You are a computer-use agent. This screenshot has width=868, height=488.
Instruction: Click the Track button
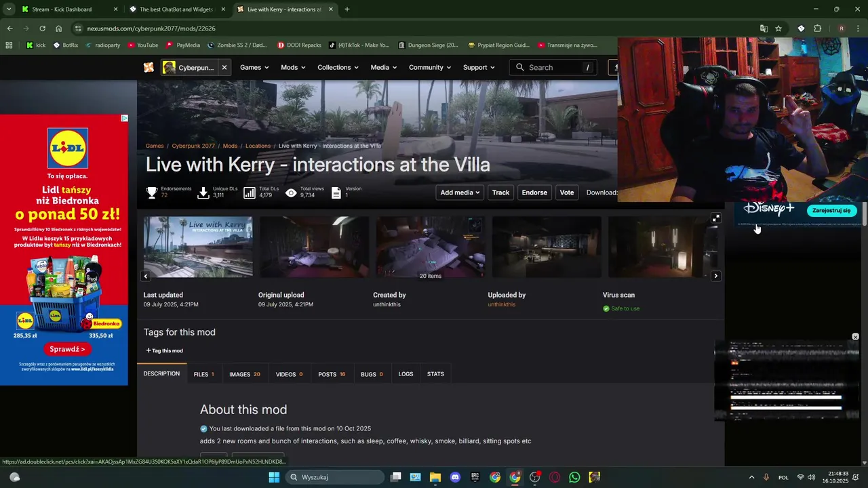[x=500, y=192]
